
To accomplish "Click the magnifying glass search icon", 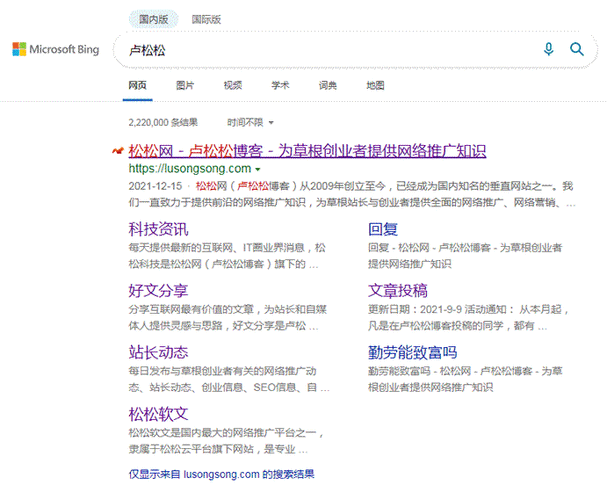I will (x=577, y=49).
